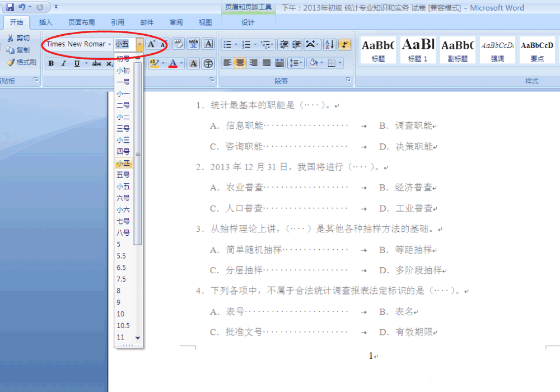Click the Clear Formatting eraser icon
560x392 pixels.
point(178,44)
